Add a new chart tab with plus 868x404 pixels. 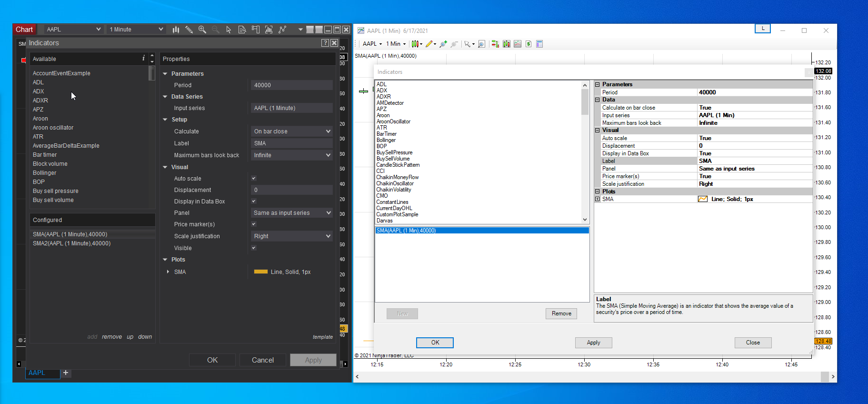pyautogui.click(x=66, y=373)
